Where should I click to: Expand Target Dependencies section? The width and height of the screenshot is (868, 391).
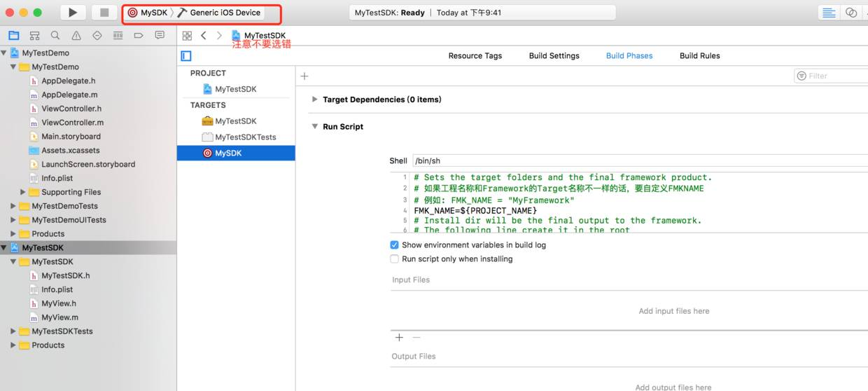(314, 100)
